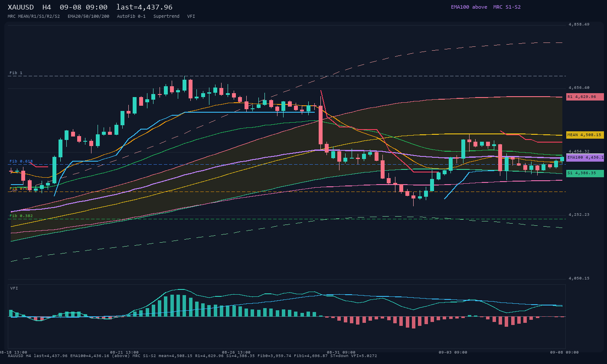
Task: Click the "08-21 13:00" time axis label
Action: click(x=124, y=352)
